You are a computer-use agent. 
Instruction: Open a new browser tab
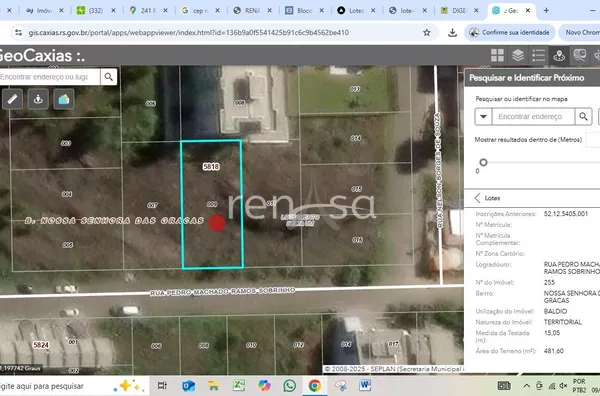(x=546, y=10)
